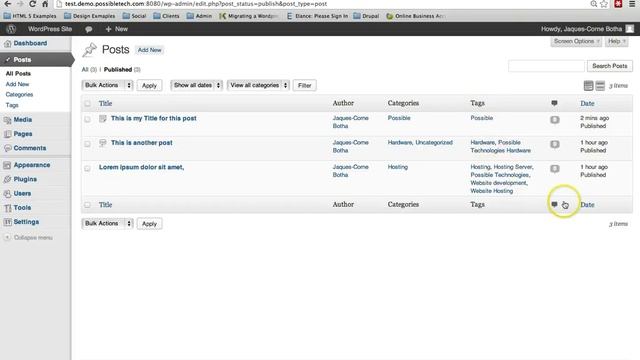This screenshot has height=360, width=640.
Task: Select Tags submenu under Posts
Action: (x=12, y=105)
